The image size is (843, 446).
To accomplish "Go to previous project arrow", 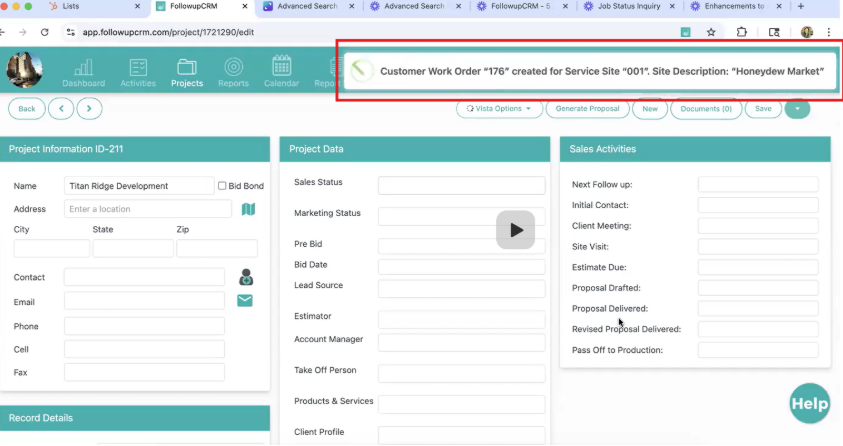I will click(61, 109).
